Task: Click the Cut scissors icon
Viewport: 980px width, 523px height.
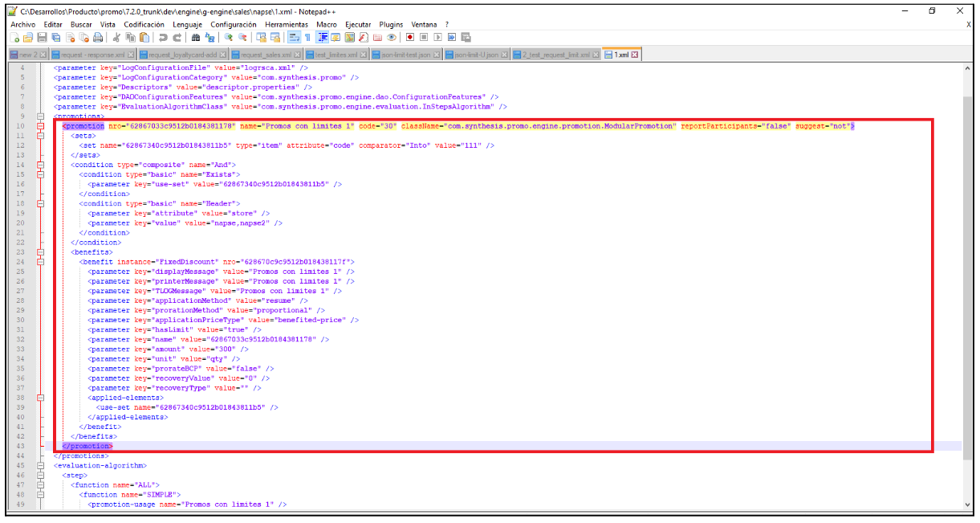Action: click(116, 38)
